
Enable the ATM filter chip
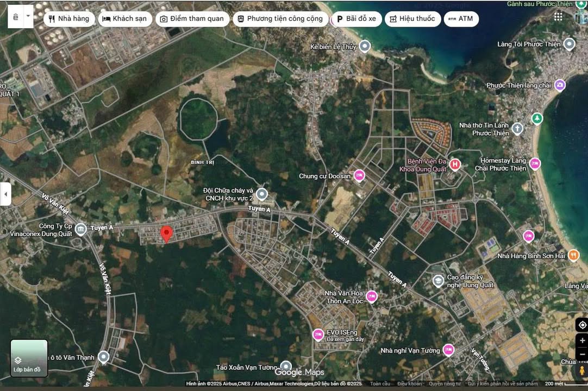pyautogui.click(x=461, y=18)
